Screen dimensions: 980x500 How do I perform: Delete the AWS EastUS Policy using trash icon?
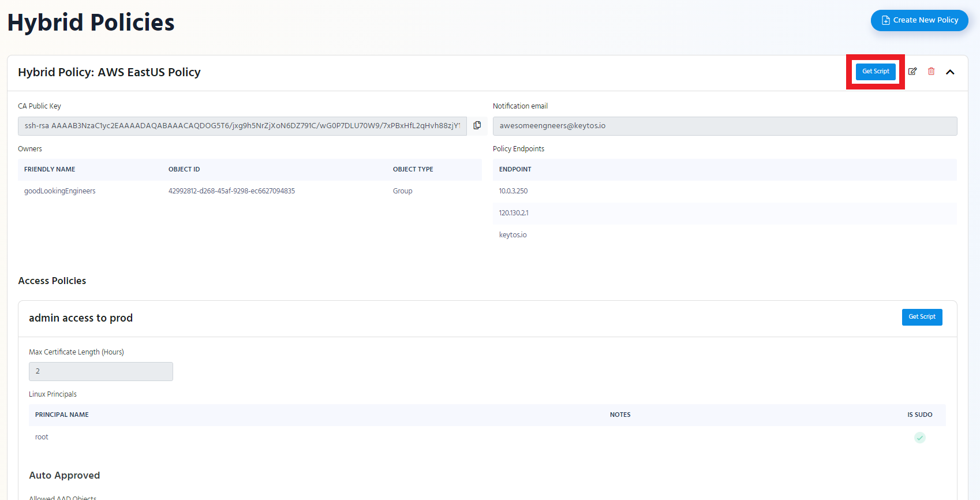click(x=931, y=72)
